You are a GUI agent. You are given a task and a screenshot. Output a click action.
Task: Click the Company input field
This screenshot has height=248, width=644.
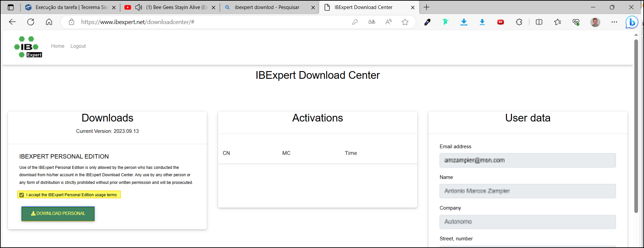pyautogui.click(x=528, y=222)
